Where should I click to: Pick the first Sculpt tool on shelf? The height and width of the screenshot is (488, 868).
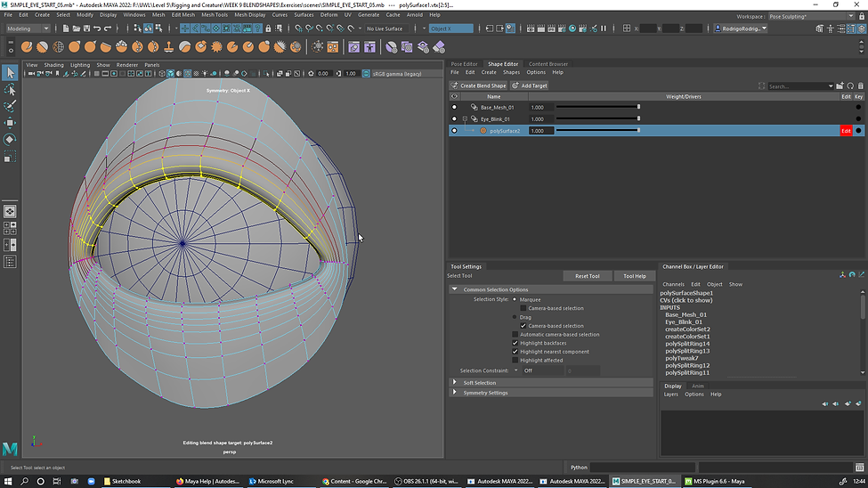pos(27,47)
